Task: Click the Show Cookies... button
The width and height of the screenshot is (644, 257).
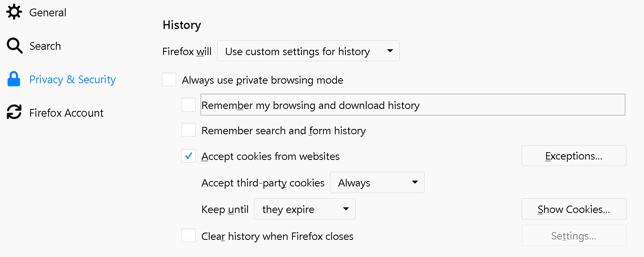Action: coord(574,209)
